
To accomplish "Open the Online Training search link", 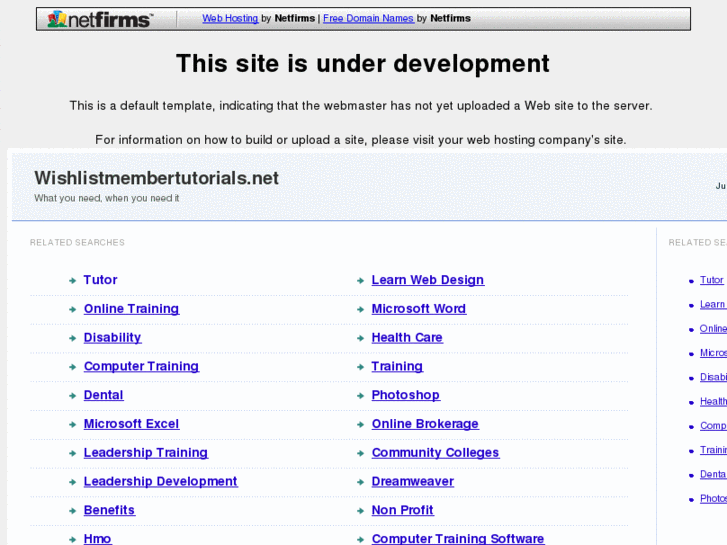I will (x=131, y=309).
